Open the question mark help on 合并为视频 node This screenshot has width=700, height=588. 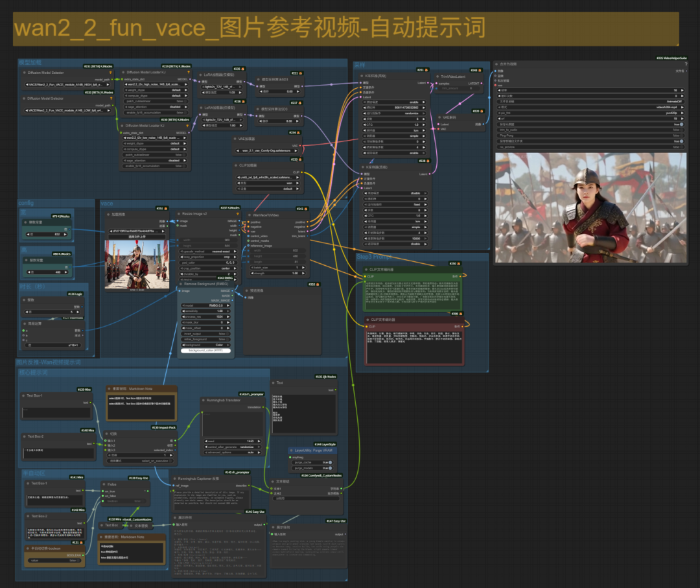(686, 64)
